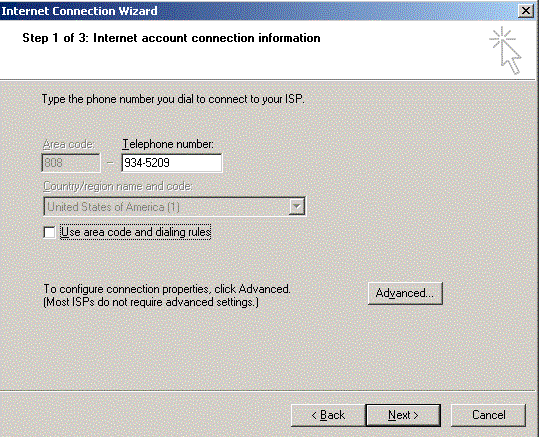Close the Internet Connection Wizard window
The height and width of the screenshot is (437, 539).
pos(526,11)
